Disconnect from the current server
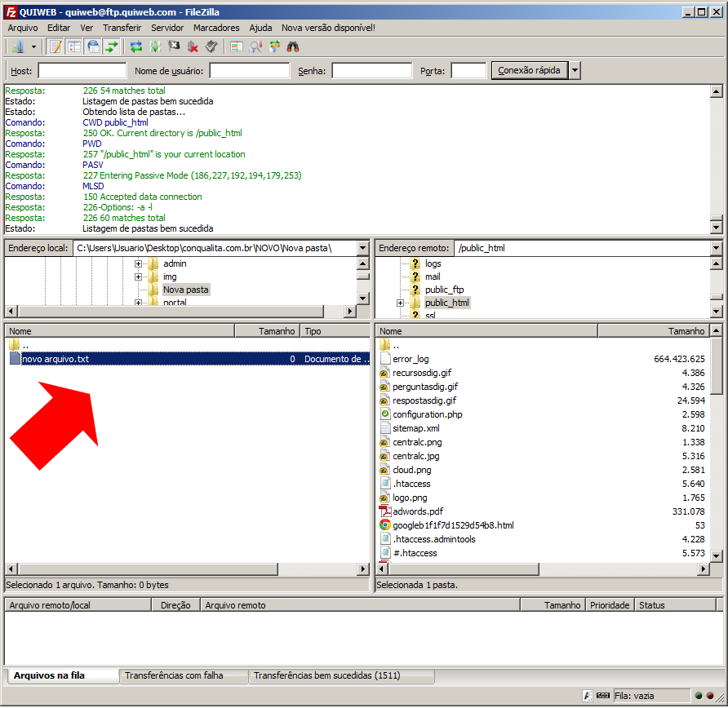The image size is (728, 708). (x=193, y=46)
